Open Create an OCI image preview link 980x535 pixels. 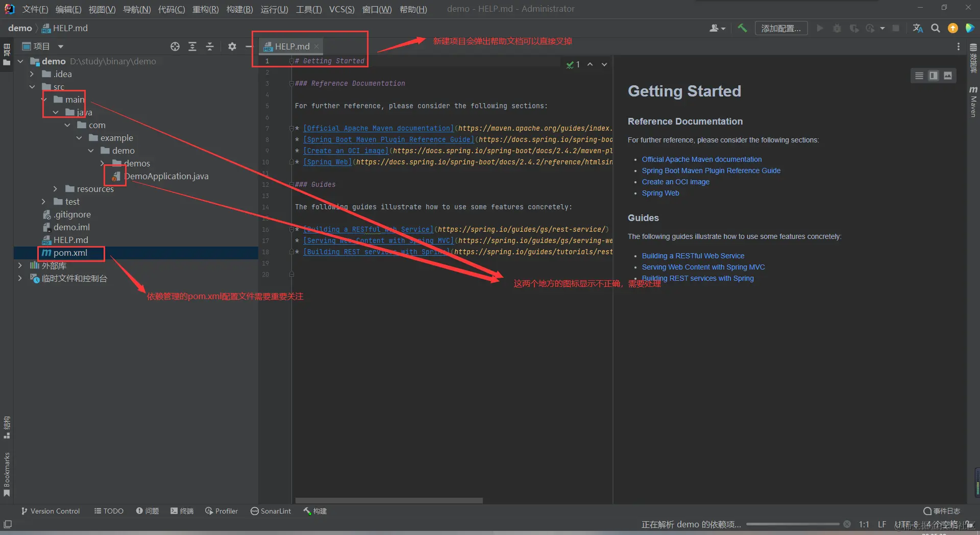(676, 182)
